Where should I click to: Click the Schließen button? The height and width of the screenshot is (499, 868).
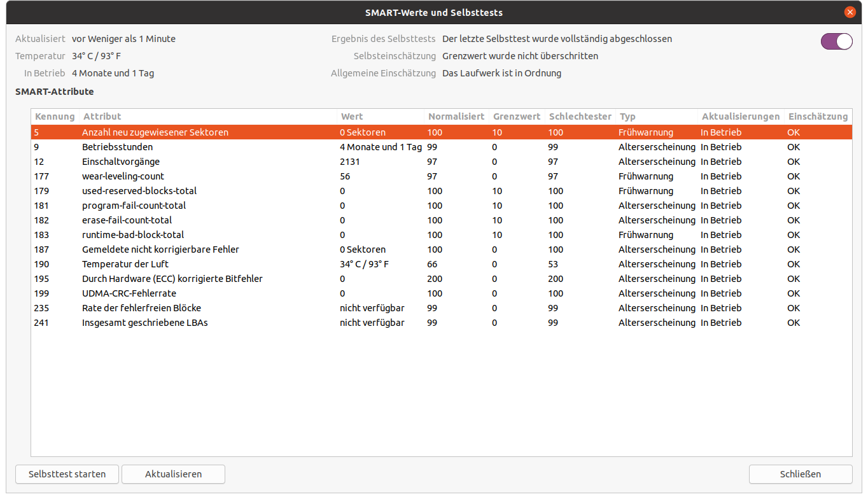(801, 474)
